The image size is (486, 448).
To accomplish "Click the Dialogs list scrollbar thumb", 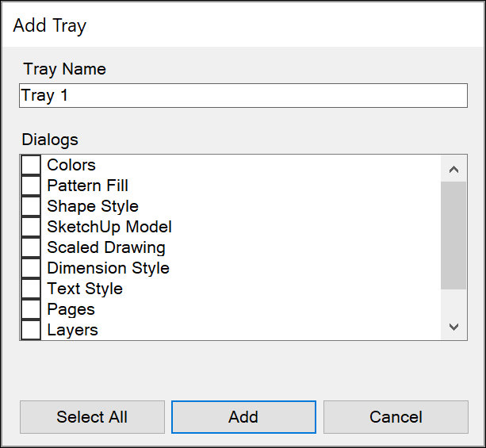I will (x=453, y=235).
